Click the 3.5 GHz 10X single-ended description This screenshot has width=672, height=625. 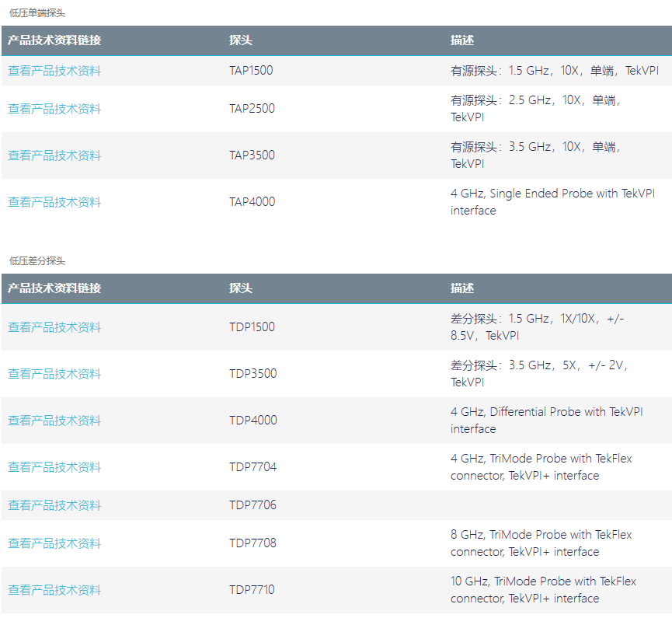(x=536, y=155)
